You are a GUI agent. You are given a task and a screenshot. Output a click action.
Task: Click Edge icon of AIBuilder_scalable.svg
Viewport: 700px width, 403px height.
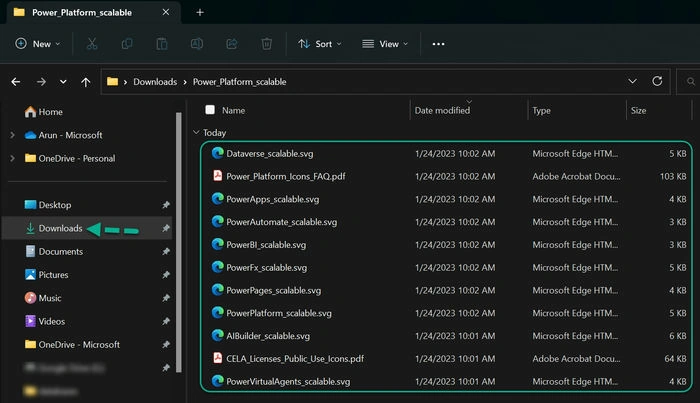click(217, 335)
